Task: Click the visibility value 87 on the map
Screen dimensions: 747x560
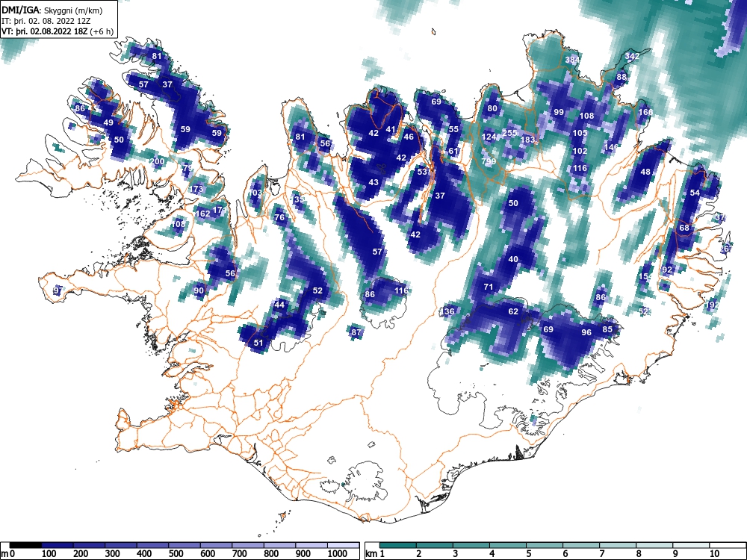Action: pos(356,332)
